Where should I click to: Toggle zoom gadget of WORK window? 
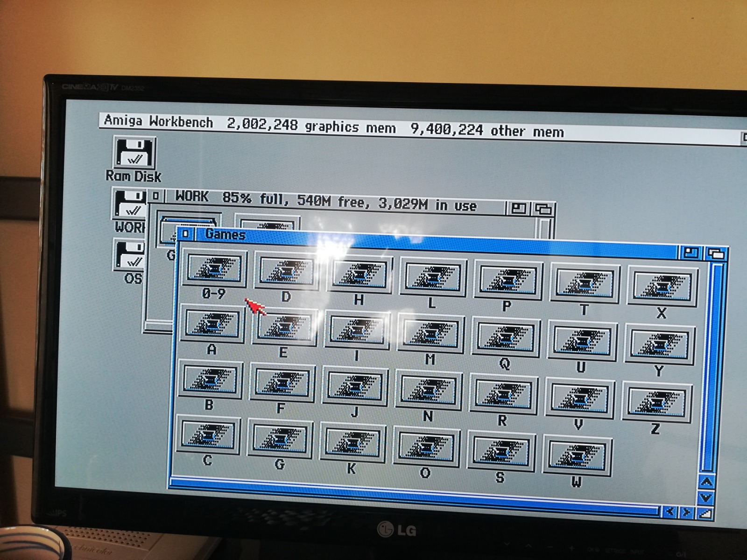click(518, 208)
